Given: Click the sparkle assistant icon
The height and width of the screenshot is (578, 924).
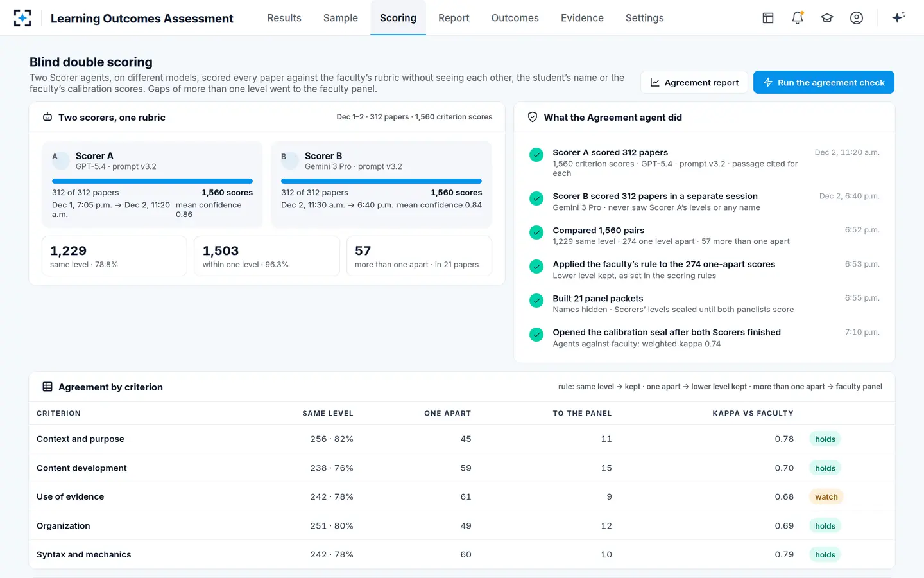Looking at the screenshot, I should tap(898, 17).
